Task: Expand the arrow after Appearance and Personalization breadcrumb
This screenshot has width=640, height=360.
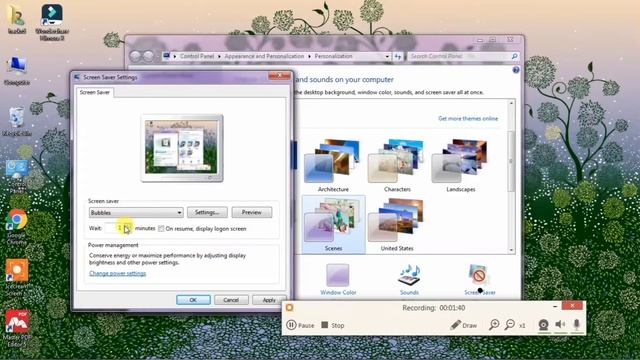Action: pyautogui.click(x=309, y=56)
